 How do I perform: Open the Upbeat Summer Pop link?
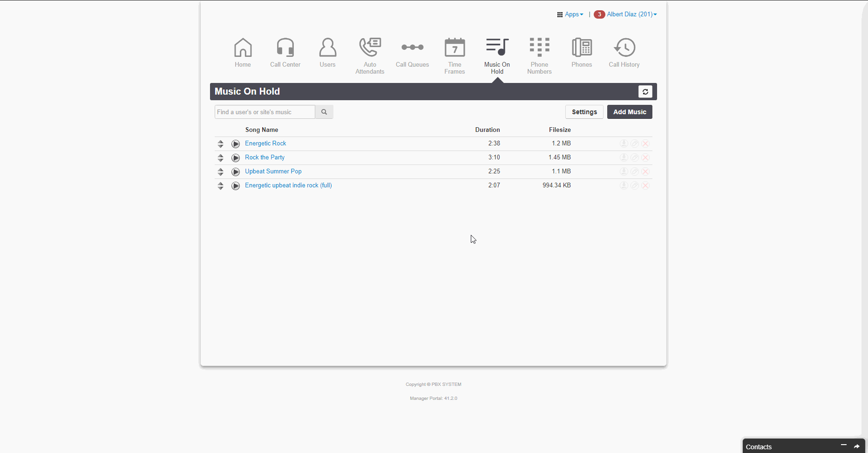[273, 172]
